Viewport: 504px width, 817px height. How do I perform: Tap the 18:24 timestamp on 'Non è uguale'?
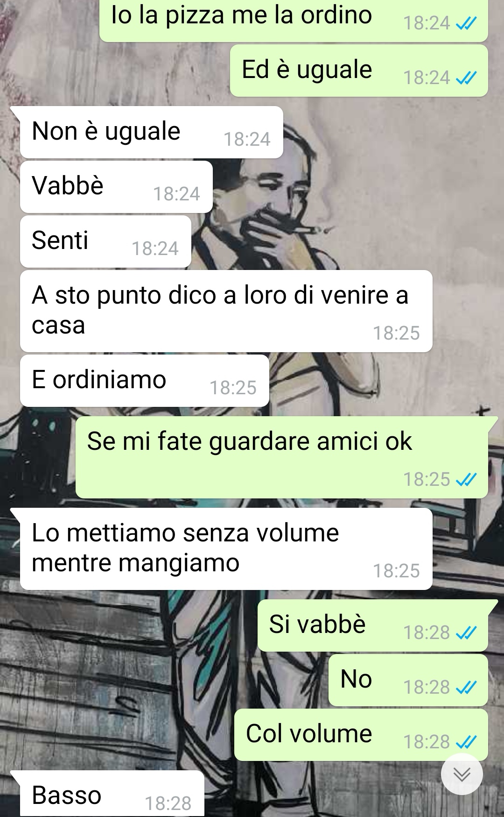[247, 139]
